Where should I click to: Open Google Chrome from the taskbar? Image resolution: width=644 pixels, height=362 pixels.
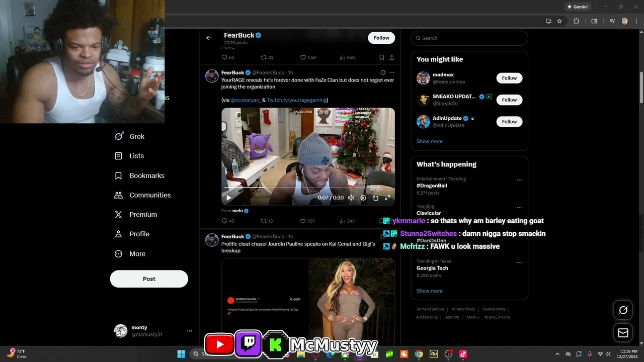419,354
